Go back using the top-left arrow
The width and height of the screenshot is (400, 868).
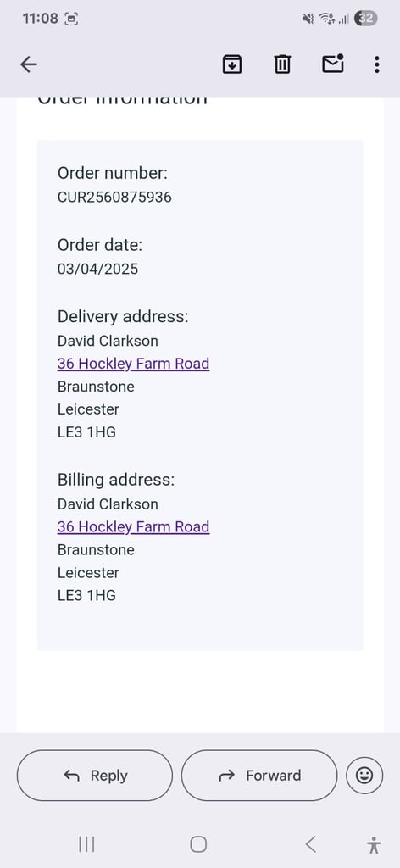click(29, 64)
